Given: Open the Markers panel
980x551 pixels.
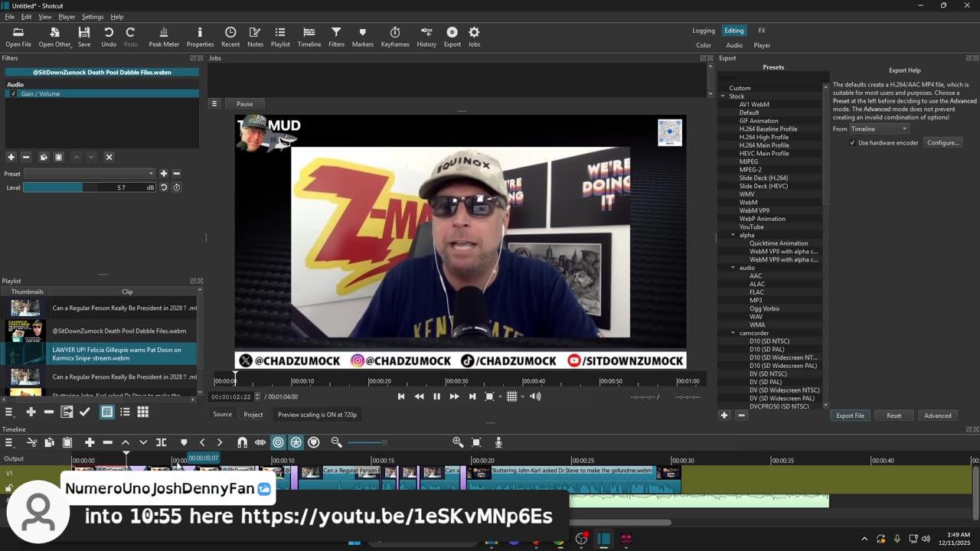Looking at the screenshot, I should coord(363,37).
